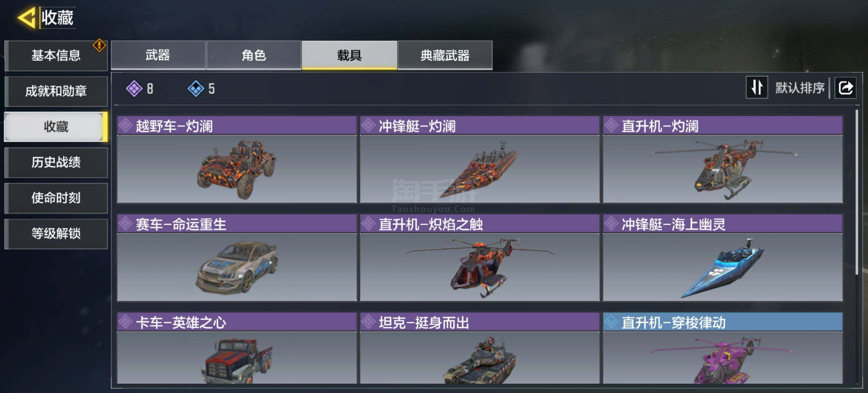Click the sort order arrows icon
Viewport: 868px width, 393px height.
(756, 87)
